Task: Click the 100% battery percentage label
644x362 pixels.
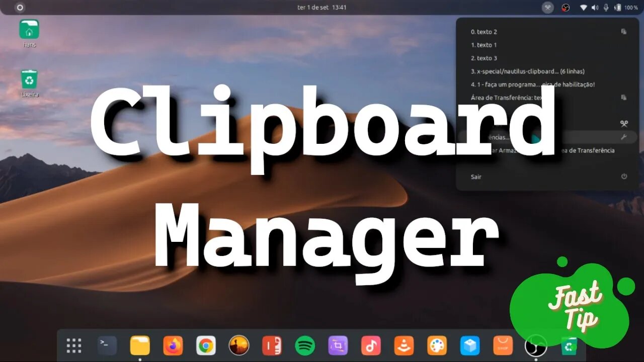Action: pyautogui.click(x=631, y=8)
